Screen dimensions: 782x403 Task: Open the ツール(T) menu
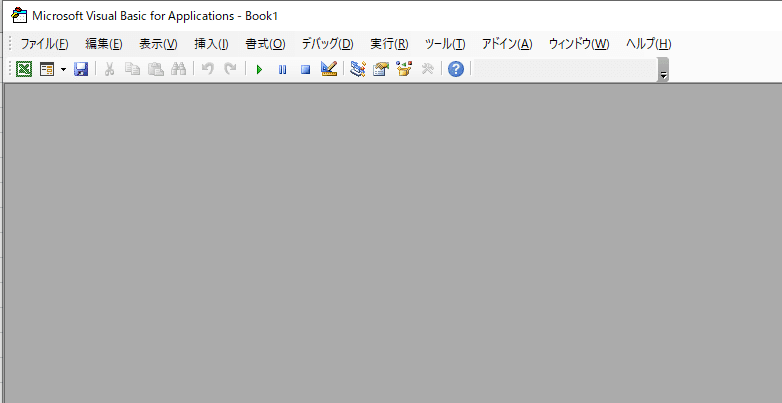(445, 44)
